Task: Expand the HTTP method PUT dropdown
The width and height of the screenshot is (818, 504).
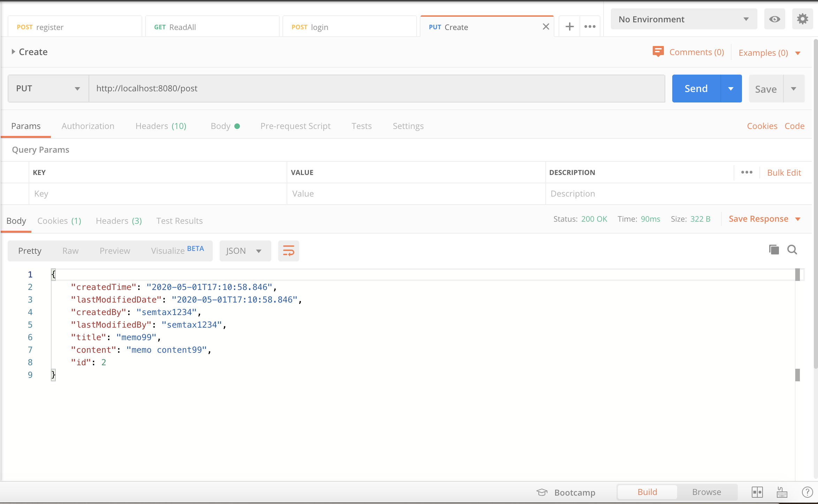Action: click(48, 89)
